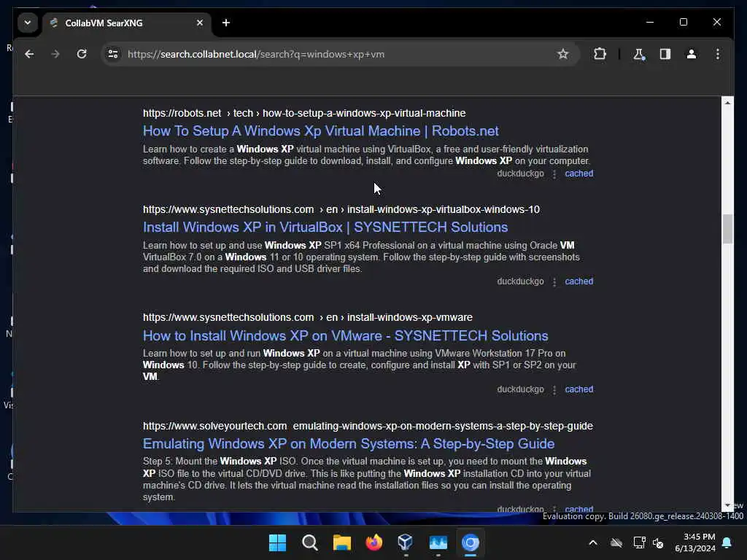Open the browser side panel
This screenshot has width=747, height=560.
(x=665, y=54)
